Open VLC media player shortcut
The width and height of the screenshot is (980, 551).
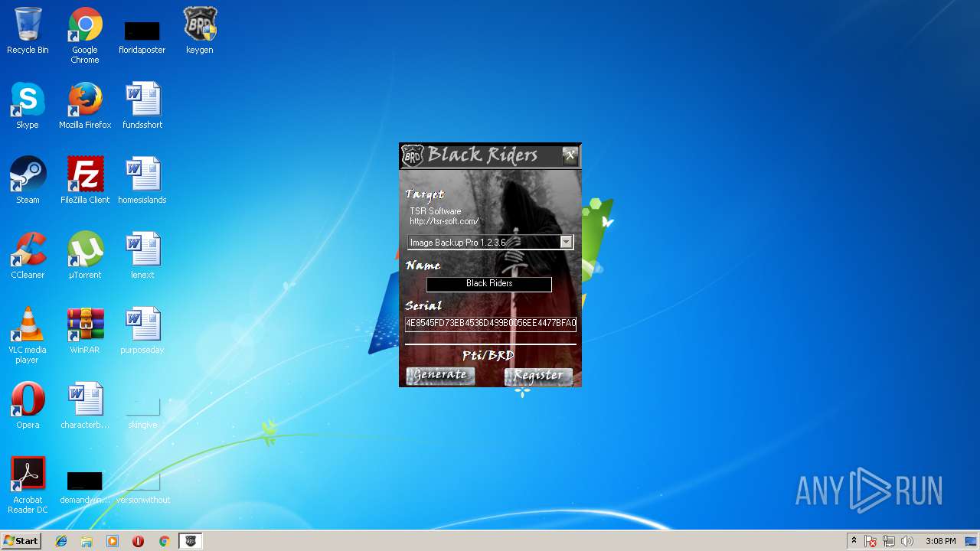click(x=28, y=335)
